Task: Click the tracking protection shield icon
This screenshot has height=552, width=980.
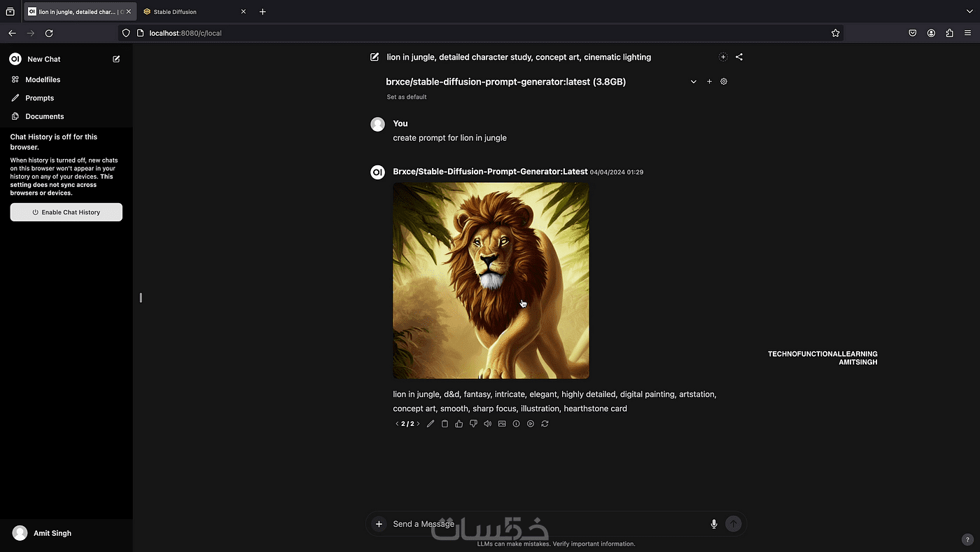Action: point(125,33)
